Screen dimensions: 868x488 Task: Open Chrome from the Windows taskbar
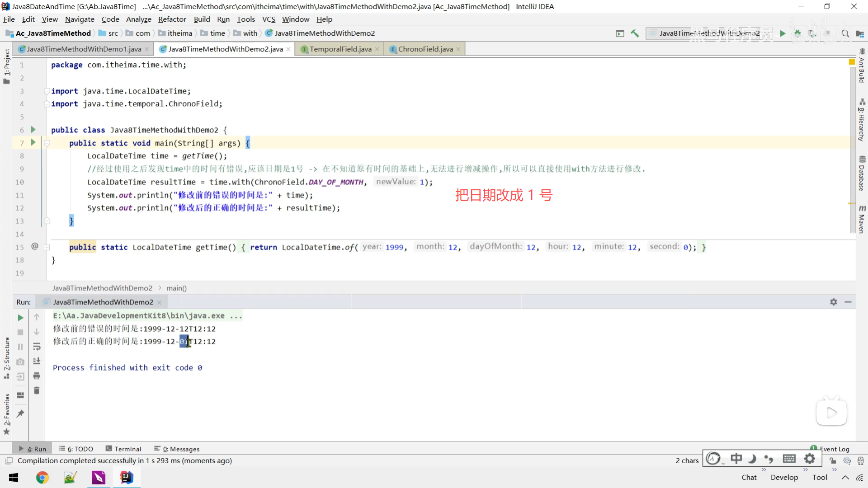pos(42,478)
